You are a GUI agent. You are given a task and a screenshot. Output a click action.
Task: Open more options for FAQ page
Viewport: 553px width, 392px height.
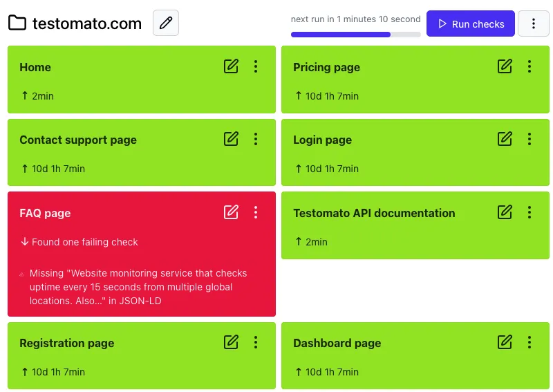(x=256, y=212)
